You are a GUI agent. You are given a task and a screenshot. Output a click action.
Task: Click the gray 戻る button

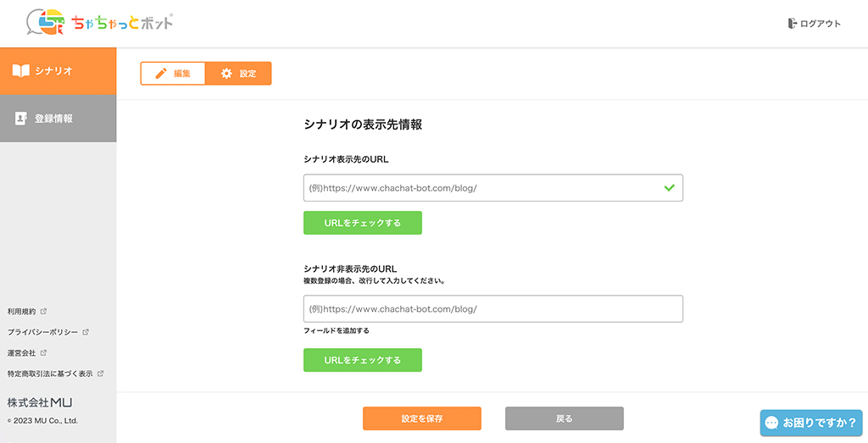(564, 418)
